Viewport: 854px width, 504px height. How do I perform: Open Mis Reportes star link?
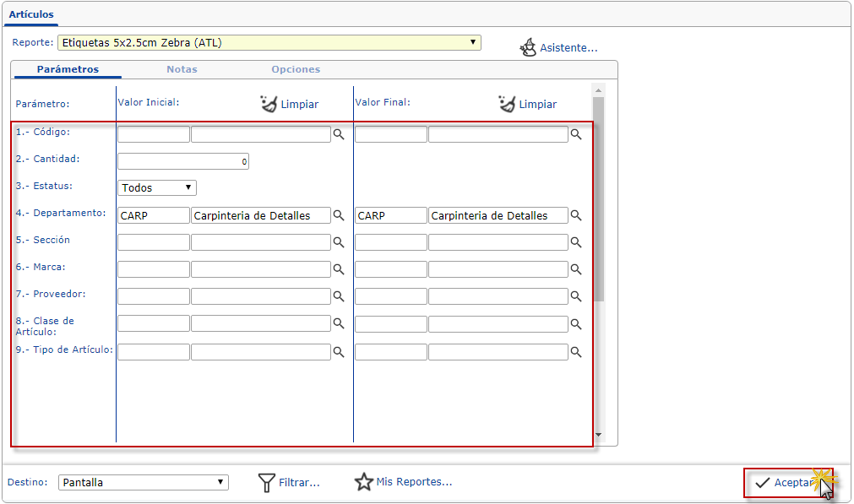pos(404,482)
